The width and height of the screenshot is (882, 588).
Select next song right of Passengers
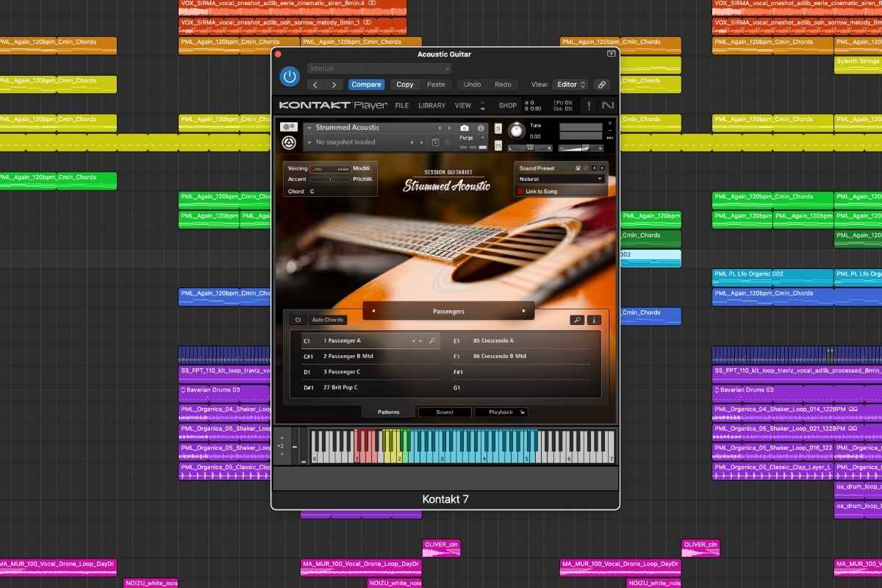click(524, 311)
